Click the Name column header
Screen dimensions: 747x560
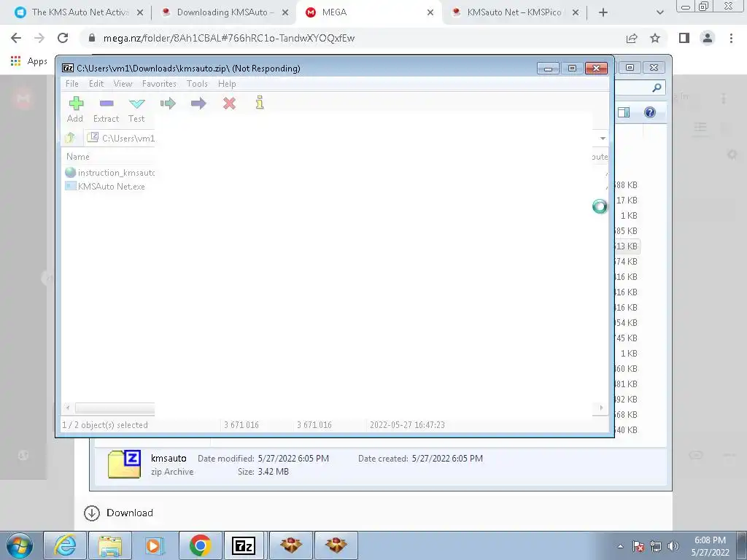77,157
